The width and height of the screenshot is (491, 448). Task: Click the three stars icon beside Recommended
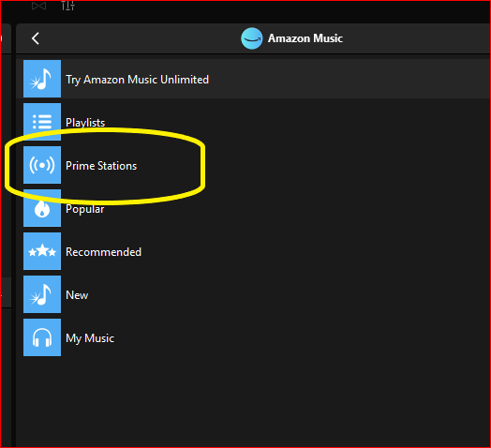point(42,251)
